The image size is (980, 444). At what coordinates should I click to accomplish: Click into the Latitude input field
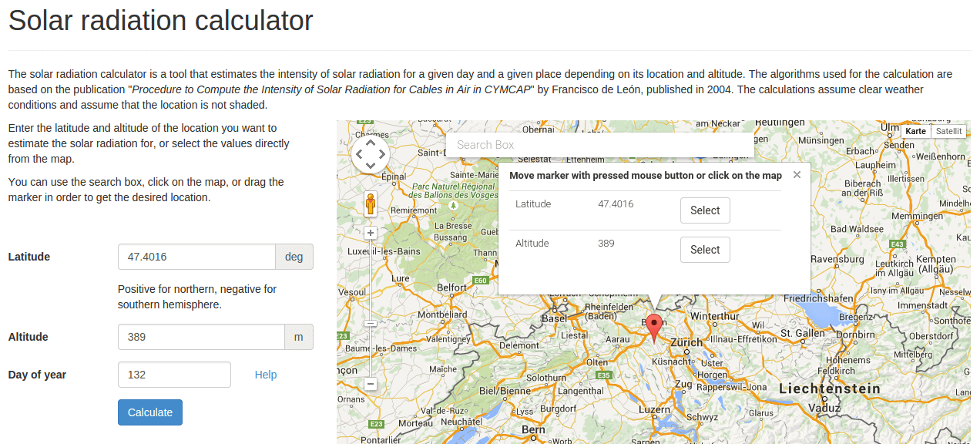point(196,257)
